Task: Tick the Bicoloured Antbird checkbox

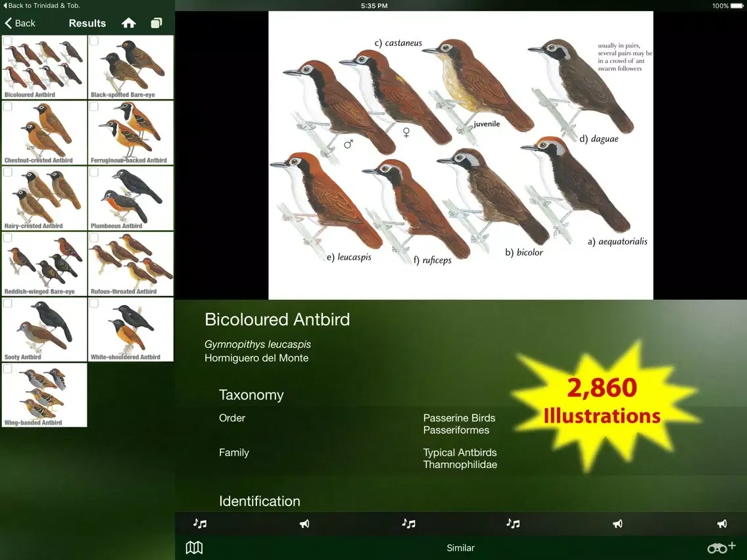Action: click(8, 41)
